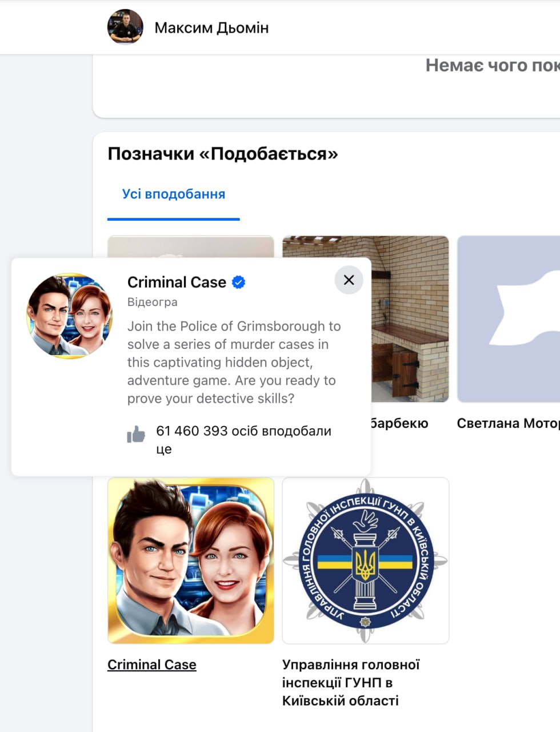
Task: Open the Criminal Case large game thumbnail
Action: click(x=191, y=560)
